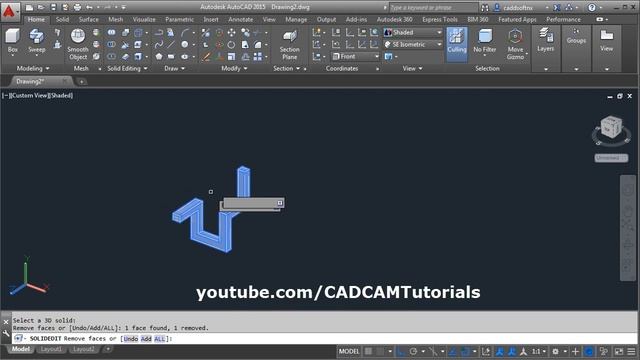Toggle the Culling selection button

click(457, 44)
